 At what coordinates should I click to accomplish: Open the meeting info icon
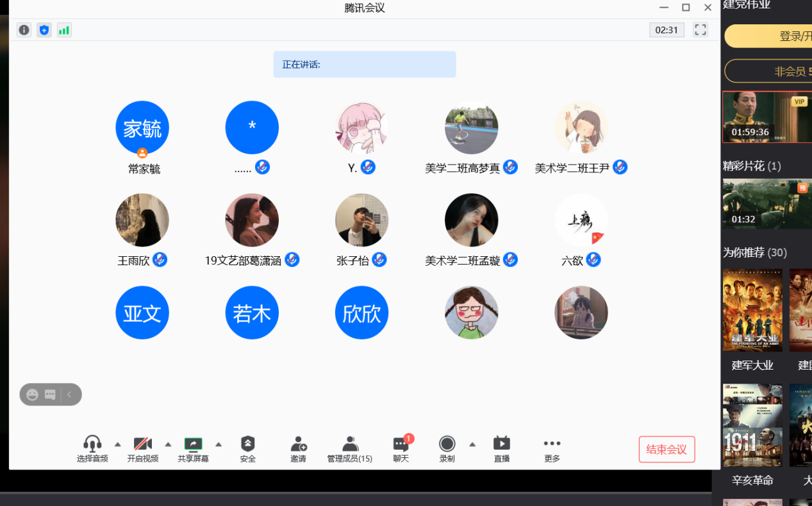pos(24,30)
